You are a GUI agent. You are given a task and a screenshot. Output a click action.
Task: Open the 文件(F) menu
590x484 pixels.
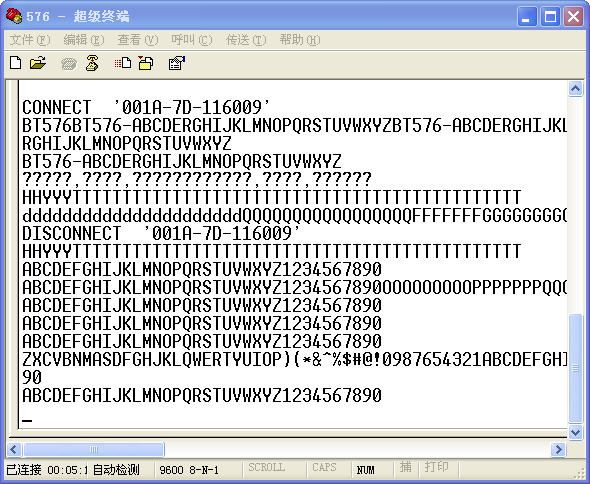[30, 40]
